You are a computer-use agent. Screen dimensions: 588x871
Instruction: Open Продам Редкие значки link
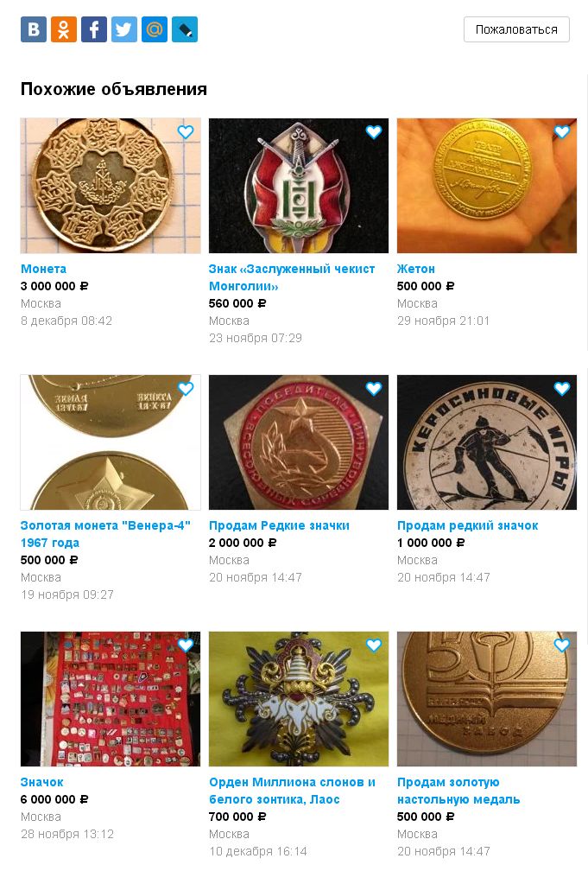click(279, 525)
